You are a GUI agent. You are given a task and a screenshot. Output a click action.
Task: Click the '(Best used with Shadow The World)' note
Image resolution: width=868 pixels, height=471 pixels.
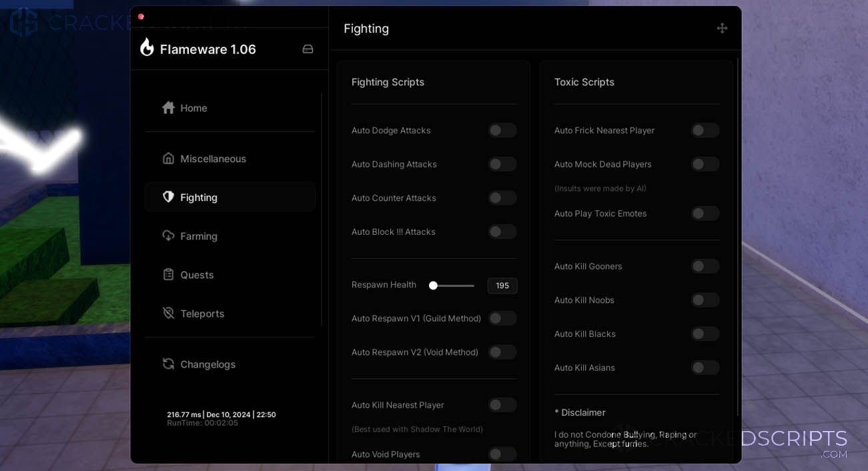coord(417,429)
